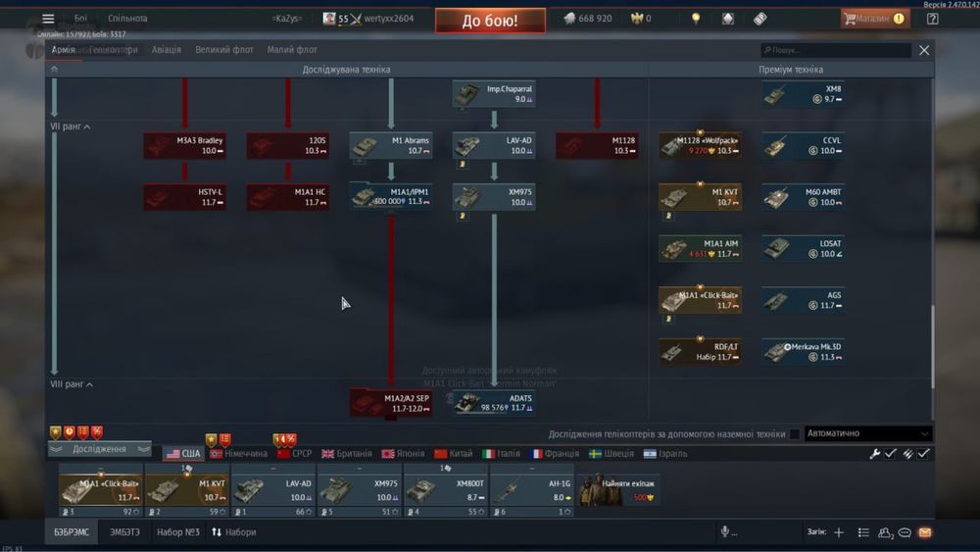Switch to the БЗБРЭМС preset
Image resolution: width=980 pixels, height=552 pixels.
click(72, 532)
